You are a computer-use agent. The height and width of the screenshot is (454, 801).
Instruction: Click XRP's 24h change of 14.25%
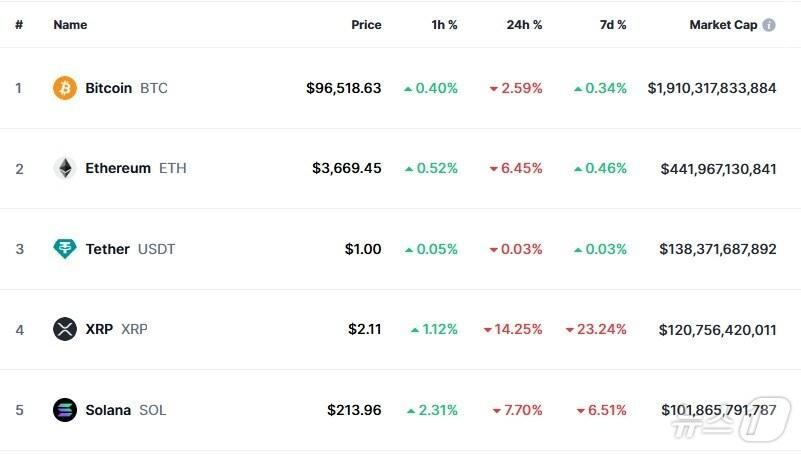518,329
